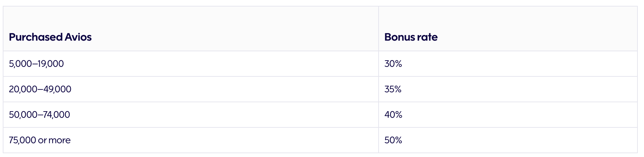
Task: Select the "75,000 or more" cell
Action: point(40,140)
